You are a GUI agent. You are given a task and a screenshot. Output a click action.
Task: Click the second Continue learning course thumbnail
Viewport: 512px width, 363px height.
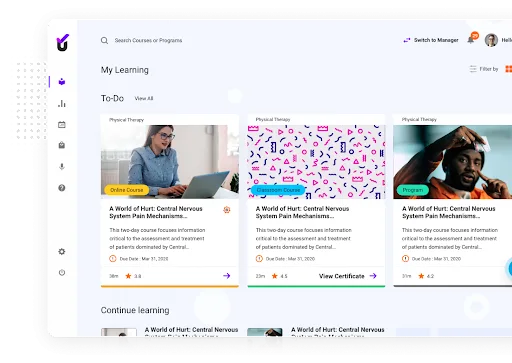coord(265,332)
